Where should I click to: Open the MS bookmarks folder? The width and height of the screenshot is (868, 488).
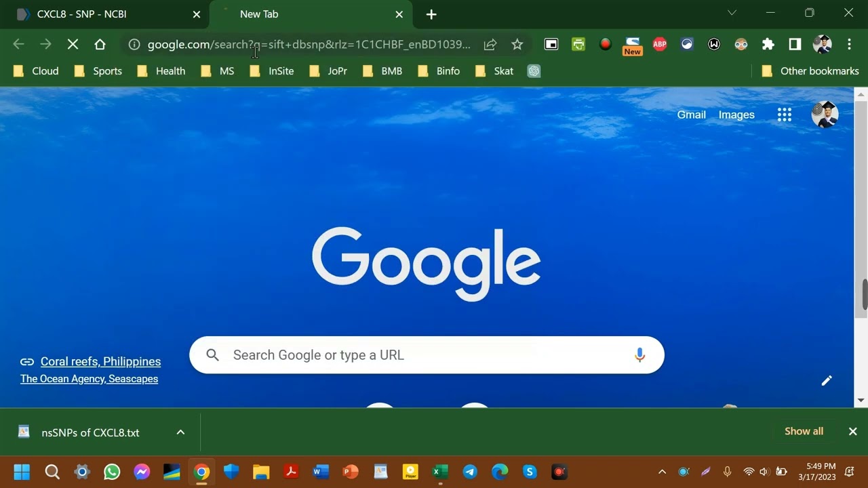tap(218, 71)
